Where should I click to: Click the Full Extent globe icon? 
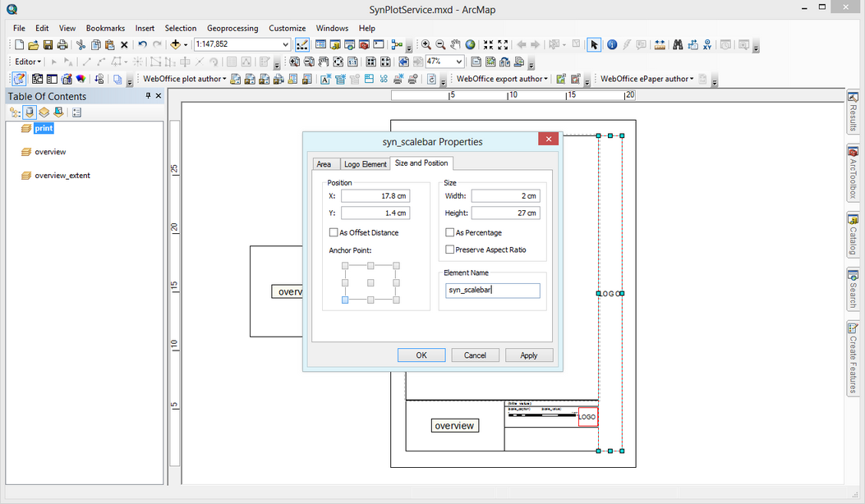tap(470, 45)
